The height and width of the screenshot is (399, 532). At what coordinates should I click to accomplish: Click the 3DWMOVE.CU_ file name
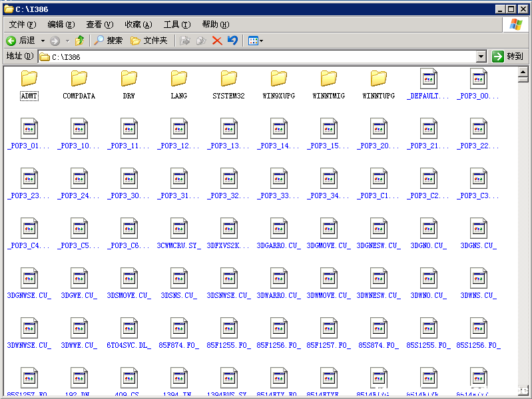pyautogui.click(x=328, y=295)
